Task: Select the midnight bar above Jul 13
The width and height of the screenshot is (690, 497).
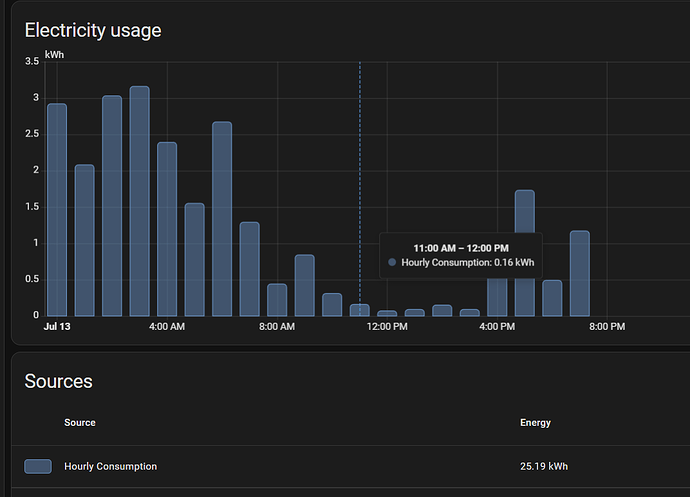Action: click(57, 210)
